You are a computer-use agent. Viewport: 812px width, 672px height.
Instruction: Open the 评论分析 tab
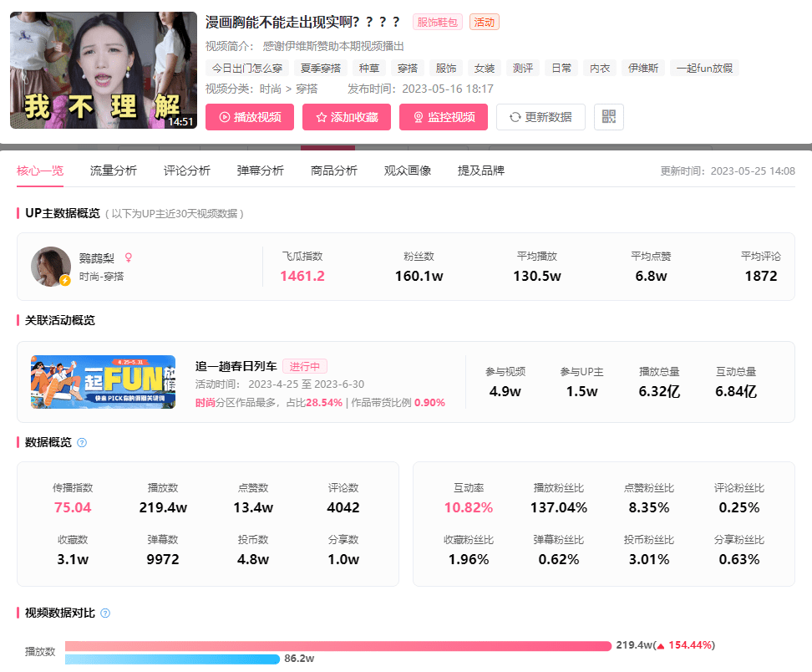click(187, 171)
